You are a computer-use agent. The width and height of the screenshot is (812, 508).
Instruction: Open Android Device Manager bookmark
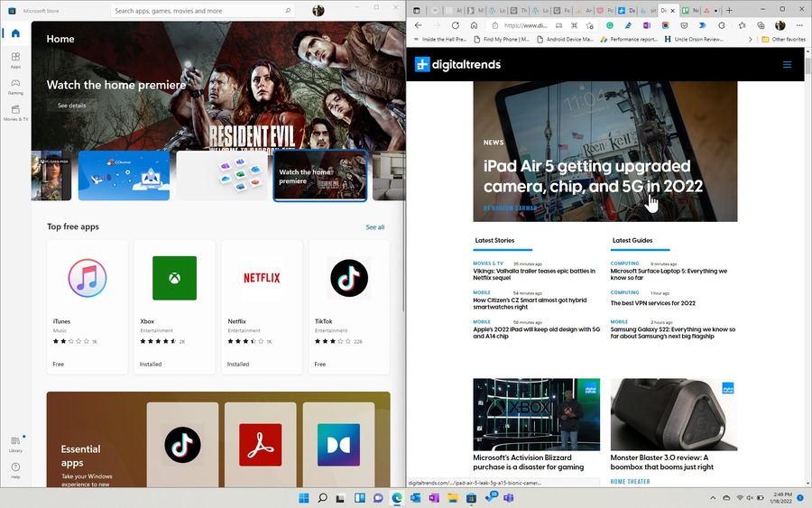point(565,39)
